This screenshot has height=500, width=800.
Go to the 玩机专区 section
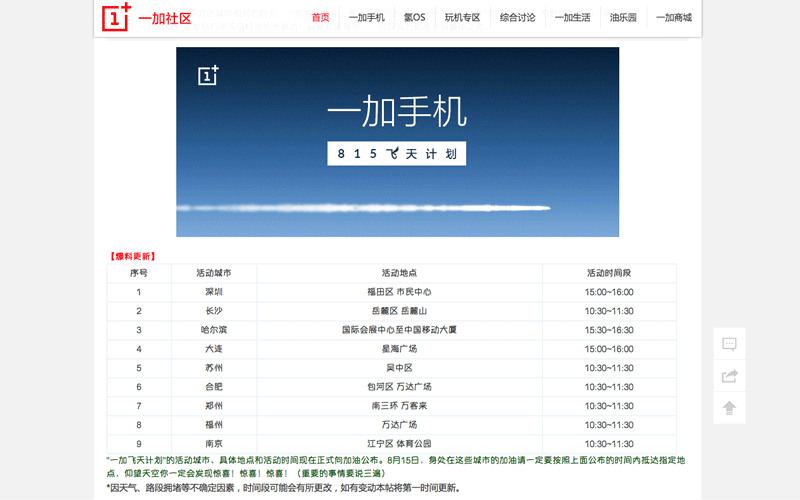[462, 18]
